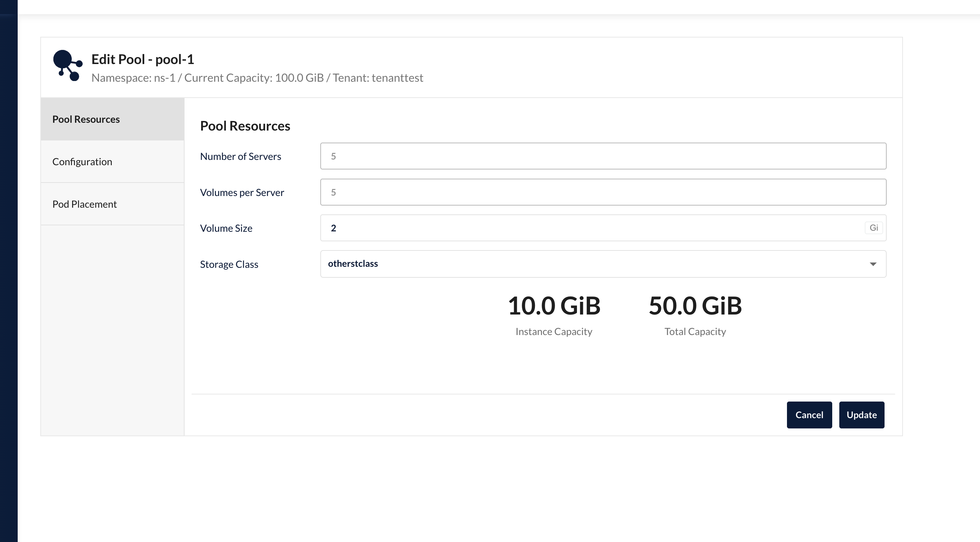Click the Update button

click(x=861, y=415)
